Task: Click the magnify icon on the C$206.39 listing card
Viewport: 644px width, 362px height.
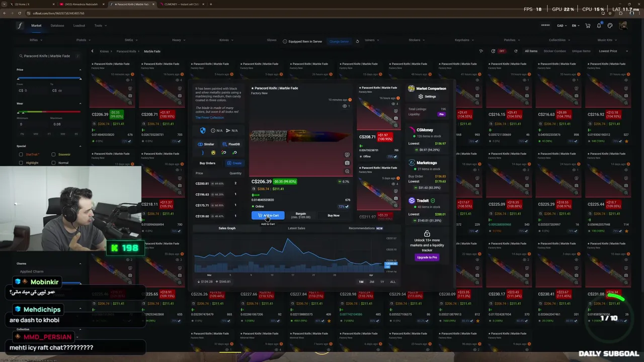Action: tap(130, 102)
